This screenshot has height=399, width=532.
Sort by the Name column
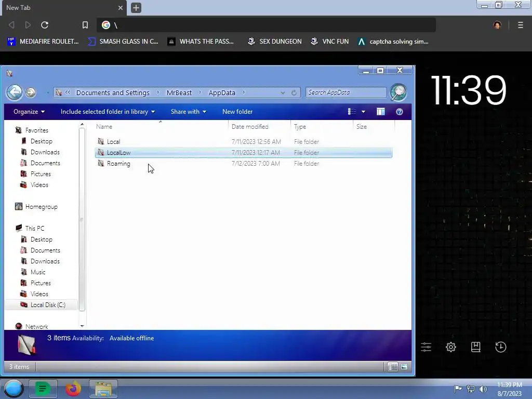(x=160, y=127)
